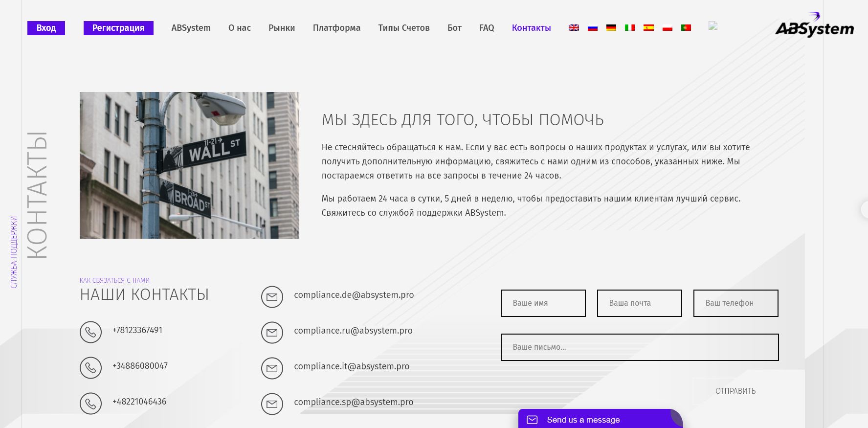Click the compliance.ru@absystem.pro email link

tap(353, 331)
